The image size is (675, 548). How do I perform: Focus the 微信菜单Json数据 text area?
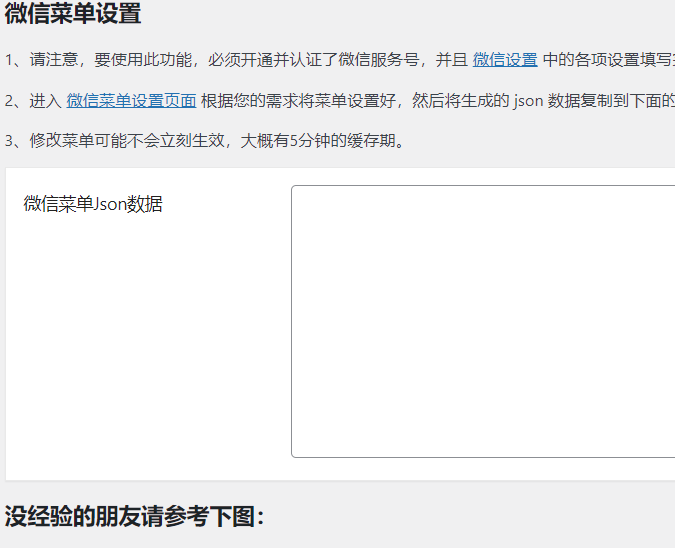483,322
